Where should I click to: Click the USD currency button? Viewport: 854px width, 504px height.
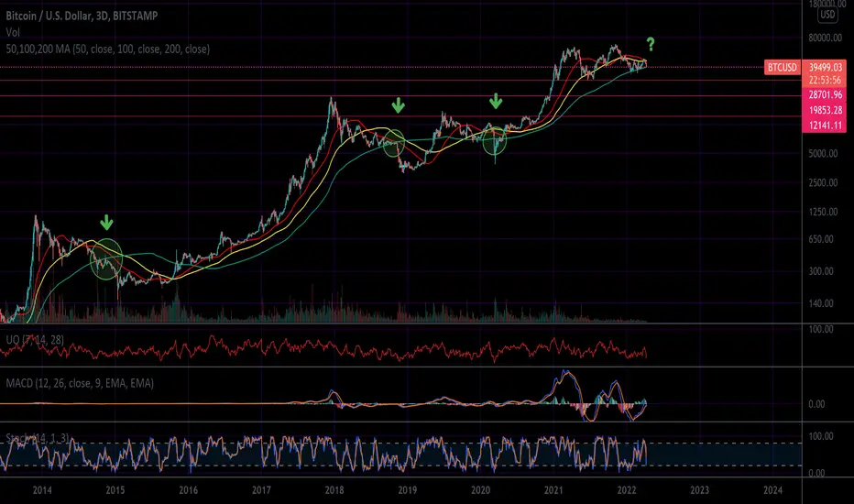[x=827, y=15]
